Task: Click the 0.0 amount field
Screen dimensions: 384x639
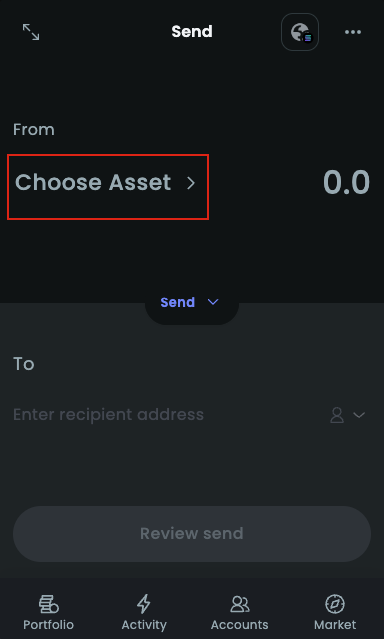Action: [346, 183]
